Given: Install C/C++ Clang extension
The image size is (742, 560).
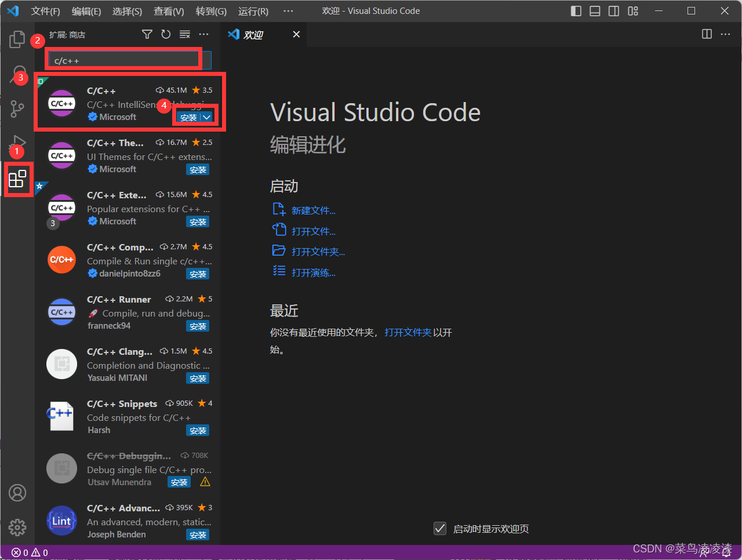Looking at the screenshot, I should click(x=198, y=379).
